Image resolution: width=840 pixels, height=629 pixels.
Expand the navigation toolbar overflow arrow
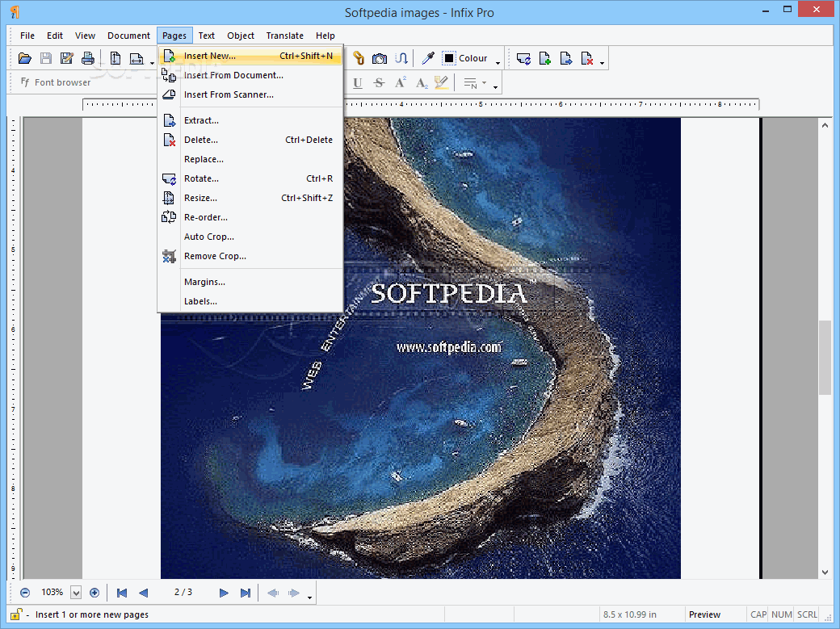coord(309,598)
